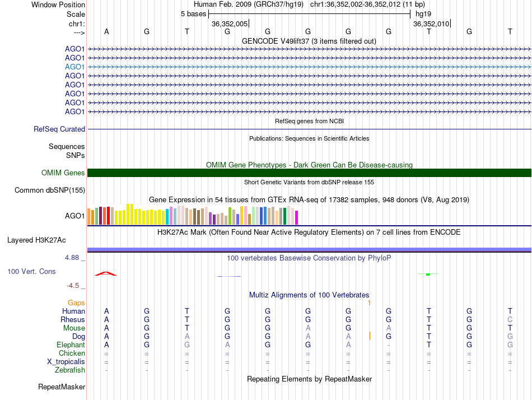Click Gene Expression in 54 tissues title
This screenshot has width=532, height=400.
point(309,199)
